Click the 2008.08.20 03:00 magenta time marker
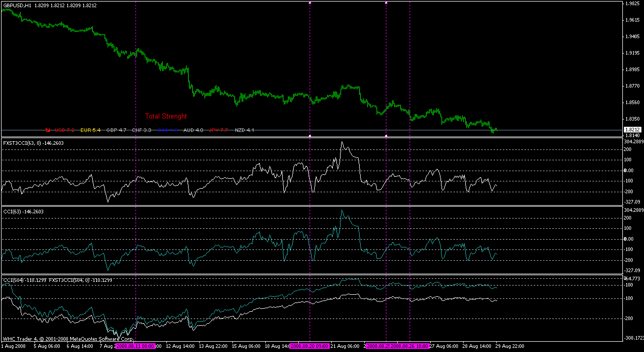Screen dimensions: 644x352 coord(309,346)
